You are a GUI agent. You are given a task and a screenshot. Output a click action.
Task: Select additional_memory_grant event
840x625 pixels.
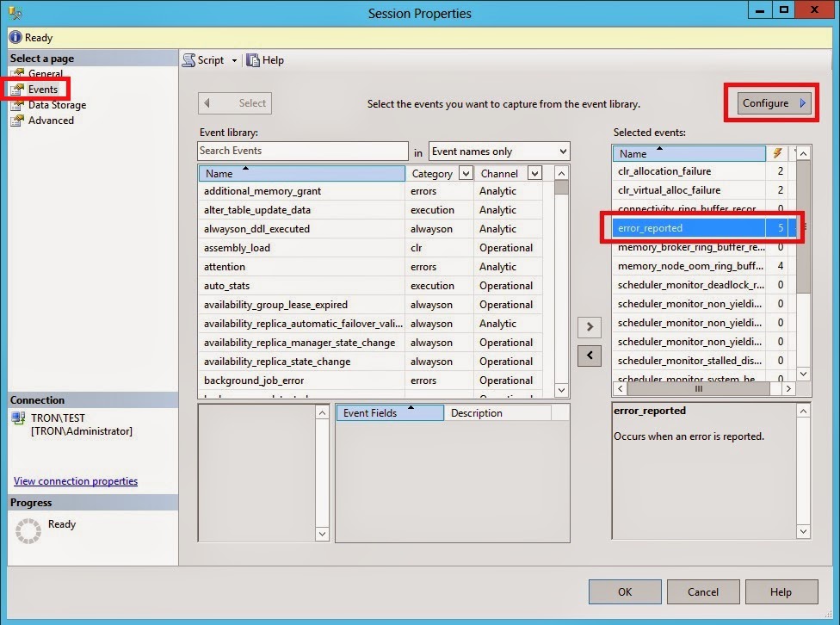tap(370, 191)
